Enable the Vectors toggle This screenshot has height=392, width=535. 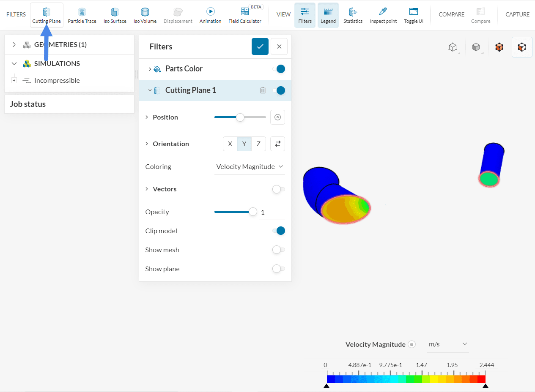[x=278, y=189]
